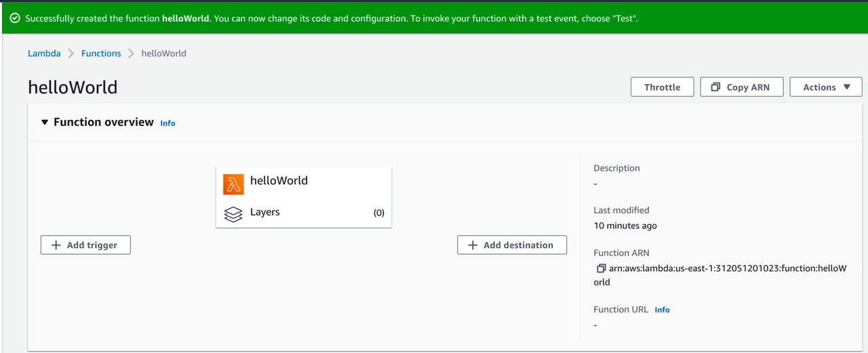Click the Layers (0) count
The height and width of the screenshot is (353, 868).
pos(378,213)
